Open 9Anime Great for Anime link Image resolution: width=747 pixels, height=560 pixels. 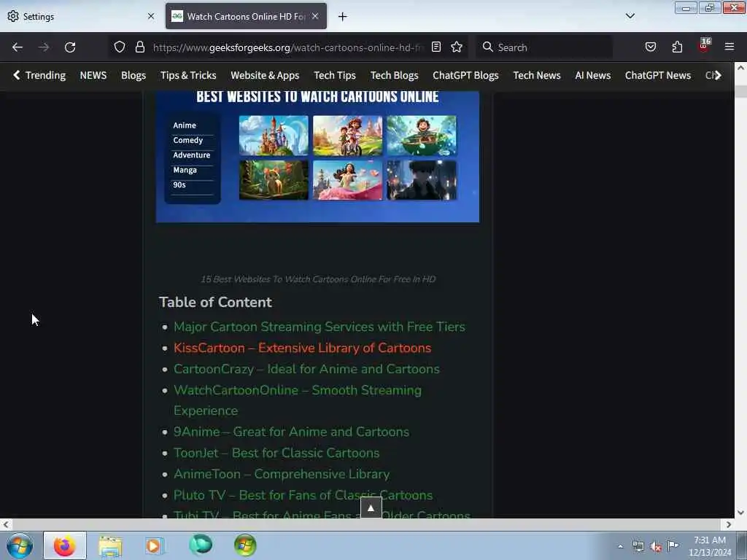[291, 432]
